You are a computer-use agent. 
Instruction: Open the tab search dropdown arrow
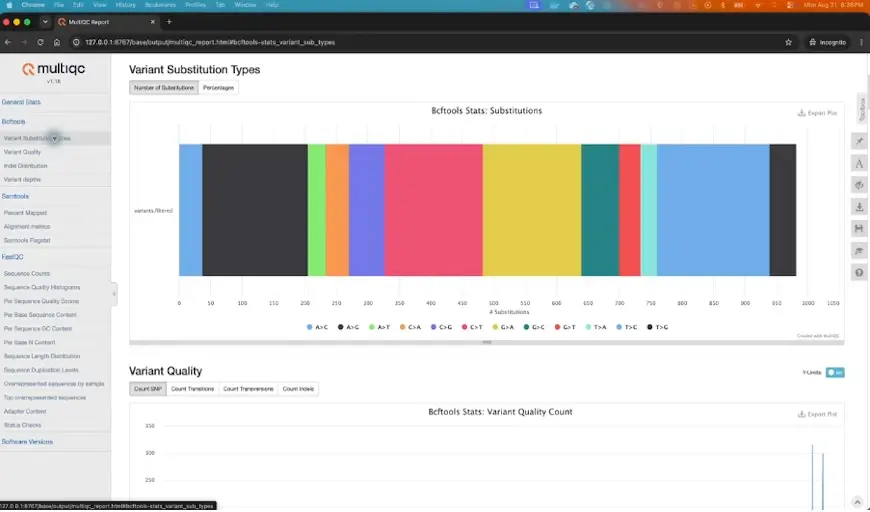tap(44, 22)
